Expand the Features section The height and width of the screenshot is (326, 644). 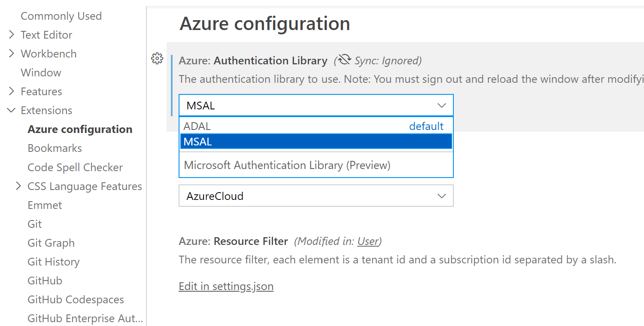11,91
